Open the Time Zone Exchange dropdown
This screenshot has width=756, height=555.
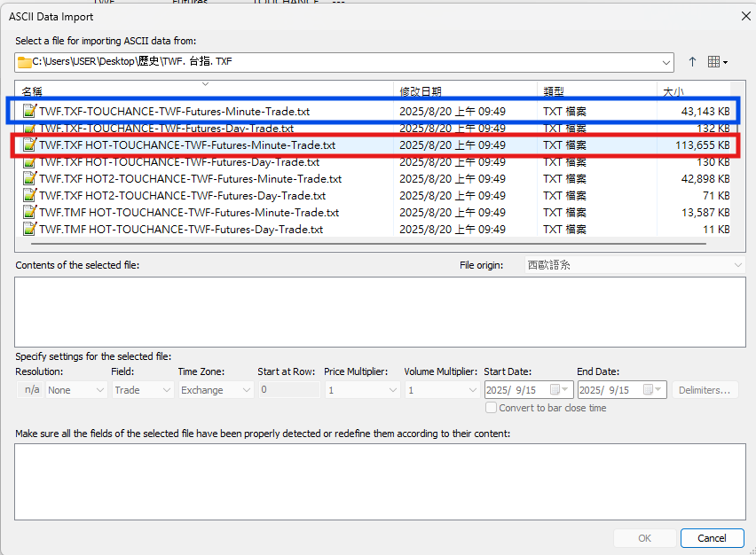(x=245, y=390)
